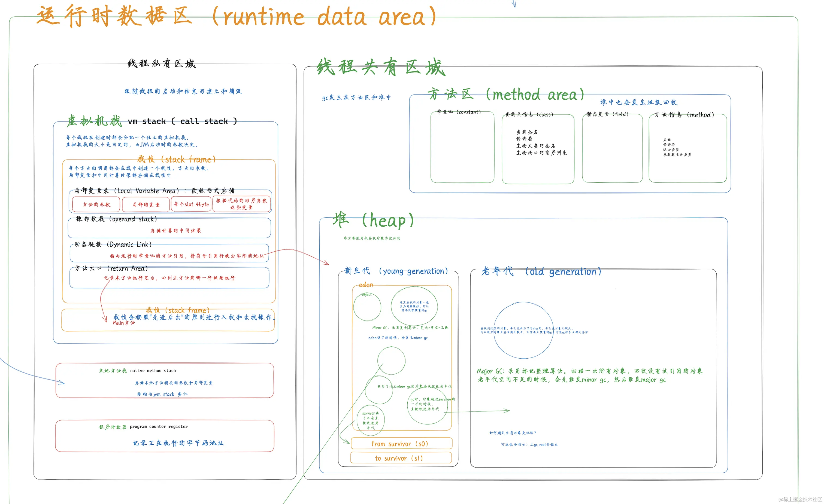824x504 pixels.
Task: Select the '静态变量 (field)' box
Action: [x=612, y=149]
